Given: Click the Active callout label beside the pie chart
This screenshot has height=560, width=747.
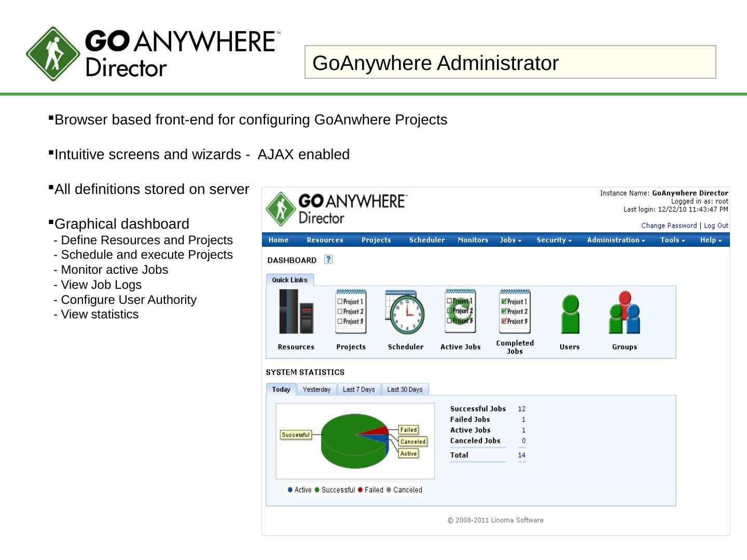Looking at the screenshot, I should [x=408, y=454].
